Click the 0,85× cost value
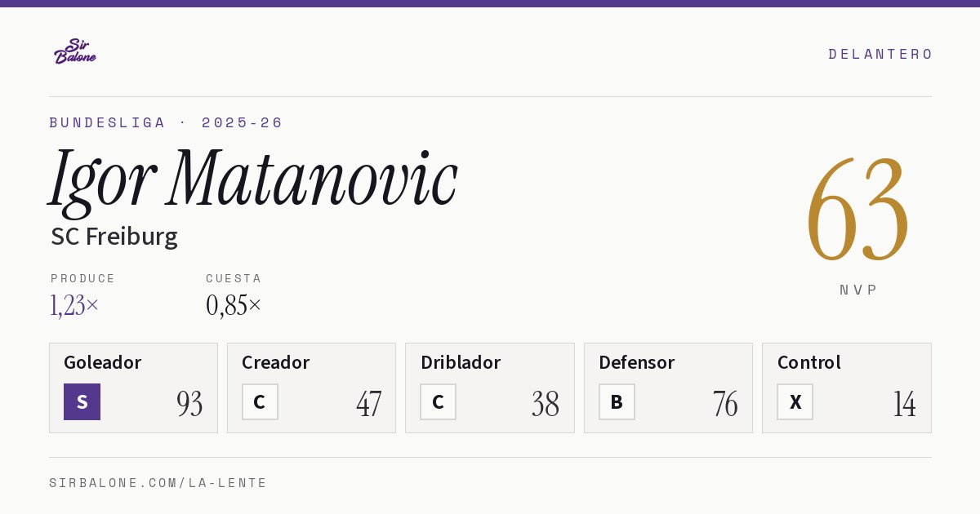Image resolution: width=980 pixels, height=514 pixels. coord(234,305)
